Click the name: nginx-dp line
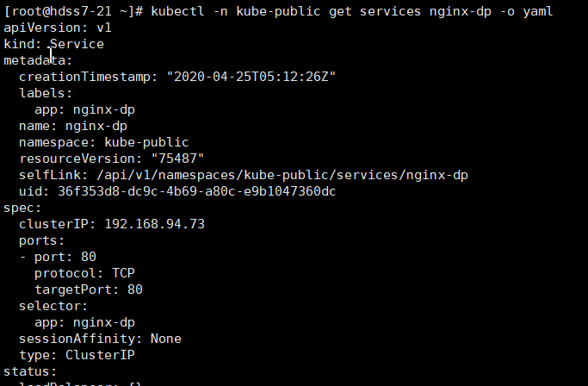The height and width of the screenshot is (386, 588). point(73,126)
